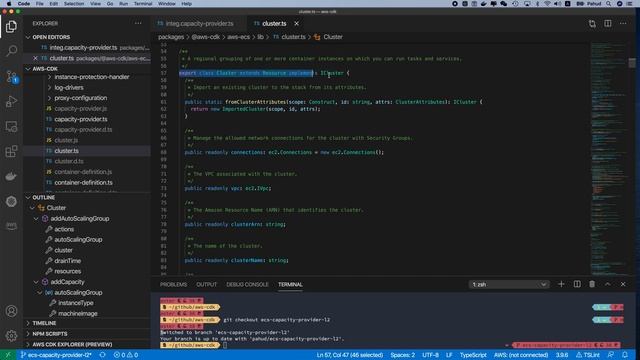
Task: Collapse addAutoScalingGroup in Outline
Action: pyautogui.click(x=36, y=219)
